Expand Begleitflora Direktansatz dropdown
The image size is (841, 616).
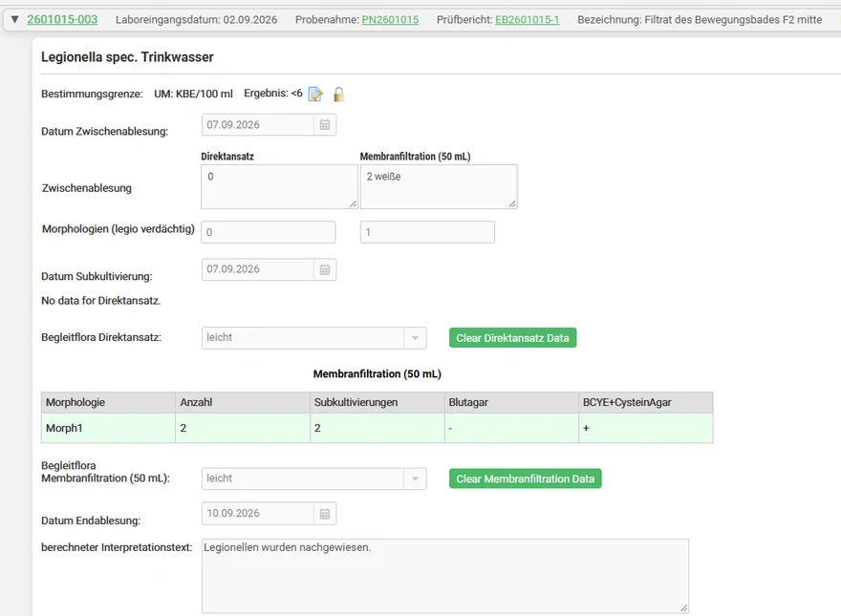click(x=415, y=338)
